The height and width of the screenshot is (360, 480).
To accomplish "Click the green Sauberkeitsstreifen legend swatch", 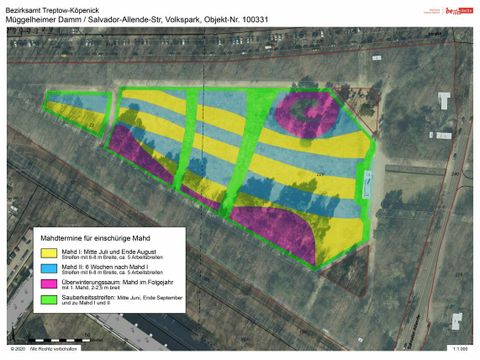I will pos(49,299).
